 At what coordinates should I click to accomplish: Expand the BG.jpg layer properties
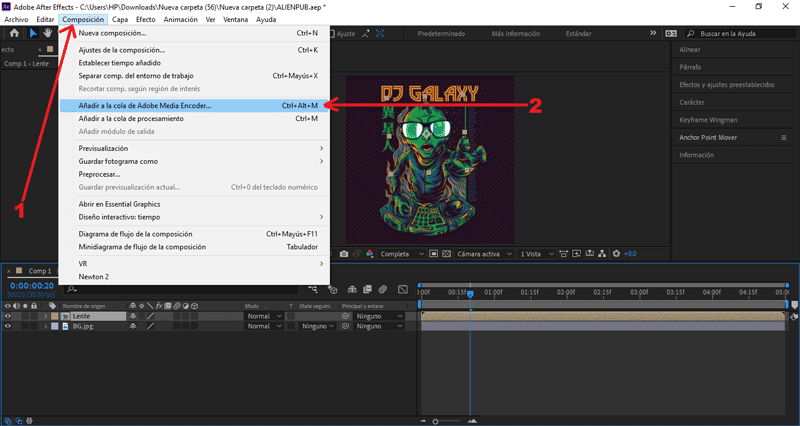click(x=45, y=326)
